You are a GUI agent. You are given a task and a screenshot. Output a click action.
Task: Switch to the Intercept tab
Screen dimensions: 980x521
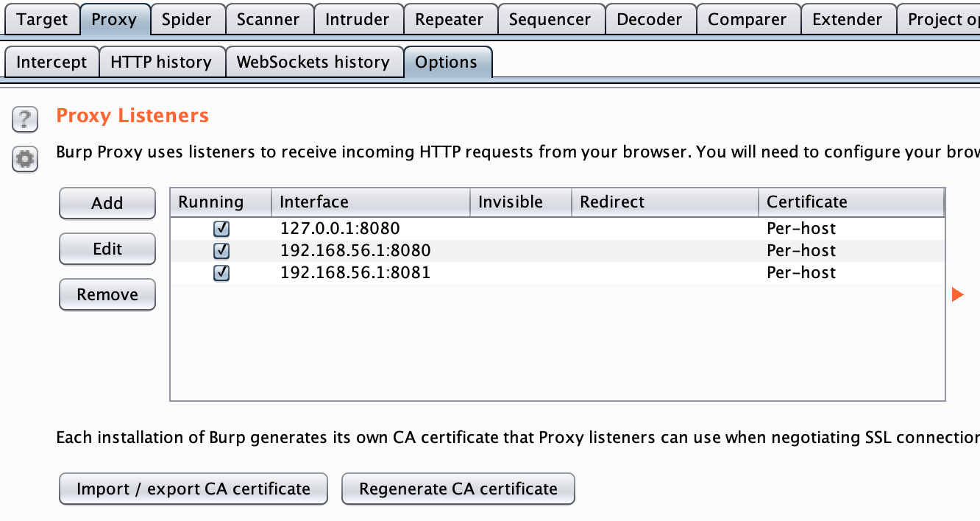pyautogui.click(x=51, y=62)
